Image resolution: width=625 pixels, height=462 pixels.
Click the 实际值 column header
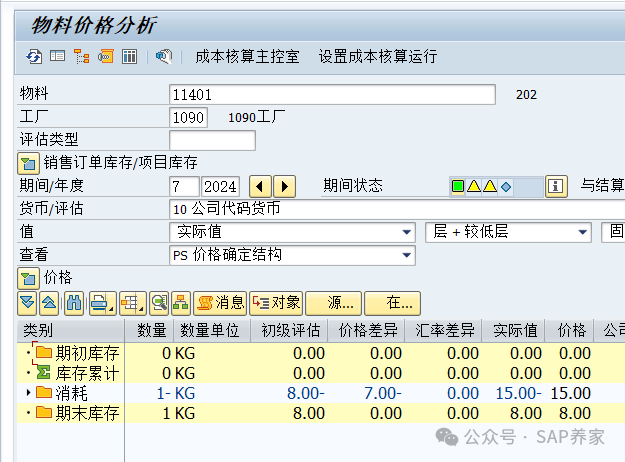pyautogui.click(x=513, y=330)
